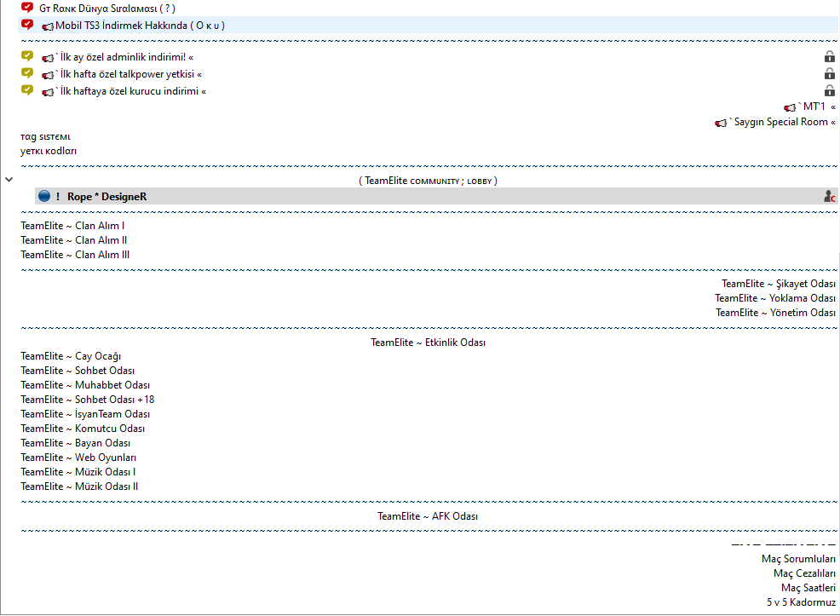Select TeamElite ~ Sohbet Odası +18 channel
840x616 pixels.
[87, 400]
